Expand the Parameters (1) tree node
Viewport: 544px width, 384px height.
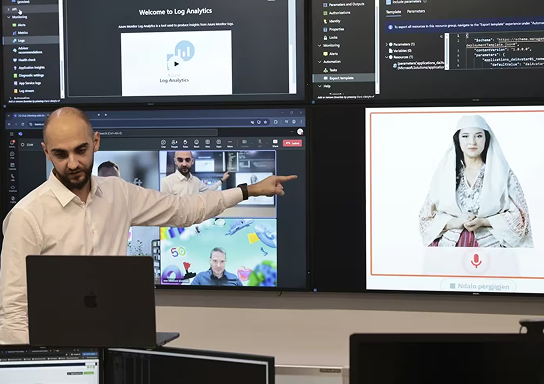tap(386, 44)
